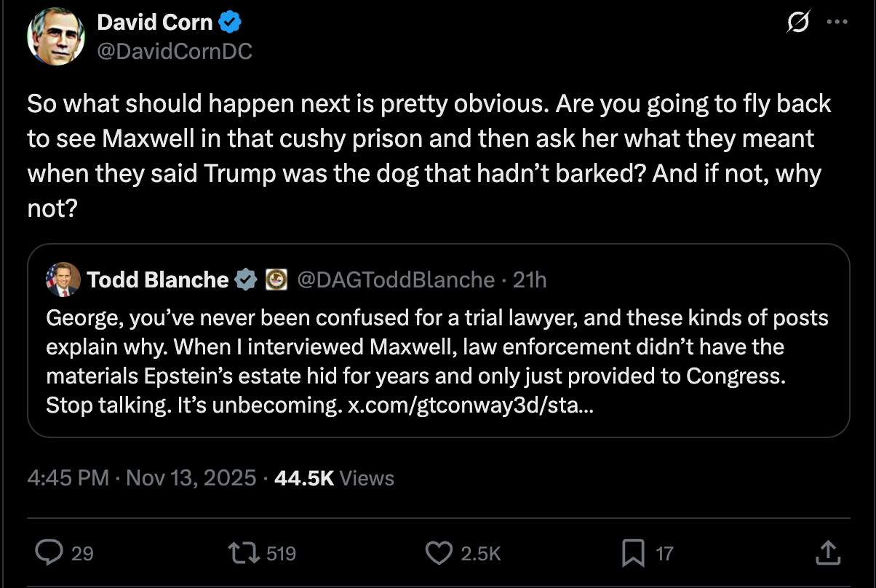Like the post with the heart icon
876x588 pixels.
point(439,553)
